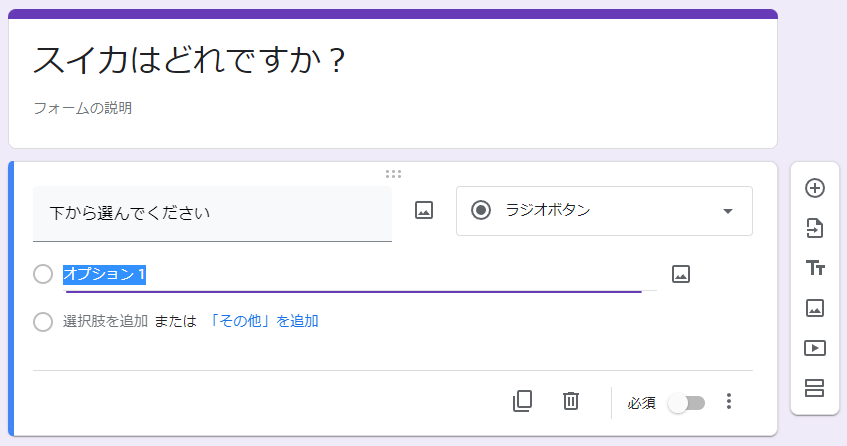Toggle the 必須 required switch
847x446 pixels.
(x=686, y=403)
